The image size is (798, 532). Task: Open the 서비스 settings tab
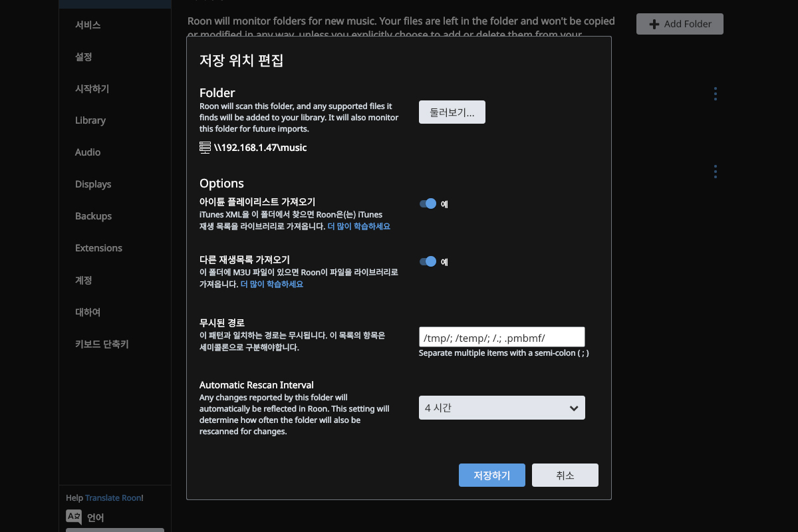88,25
